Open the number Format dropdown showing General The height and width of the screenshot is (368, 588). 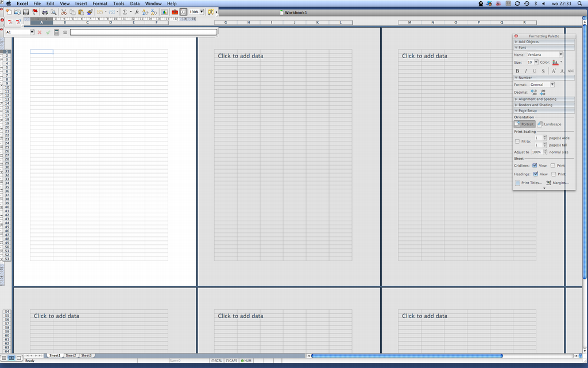coord(541,85)
